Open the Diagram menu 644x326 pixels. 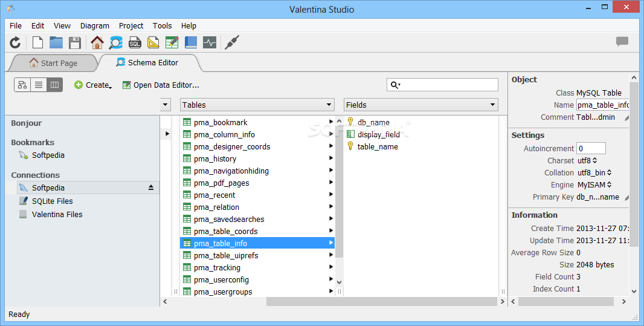pos(94,25)
